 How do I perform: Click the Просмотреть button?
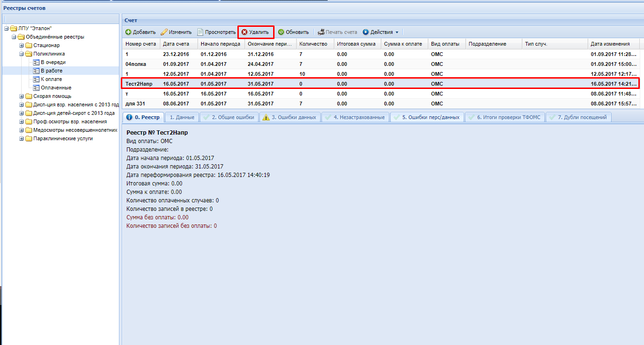pyautogui.click(x=216, y=32)
